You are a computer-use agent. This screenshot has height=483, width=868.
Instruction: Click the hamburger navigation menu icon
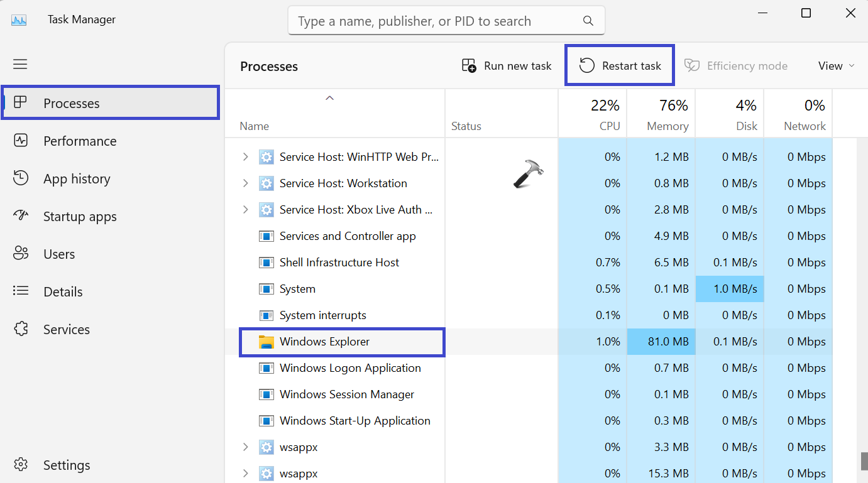pos(20,64)
